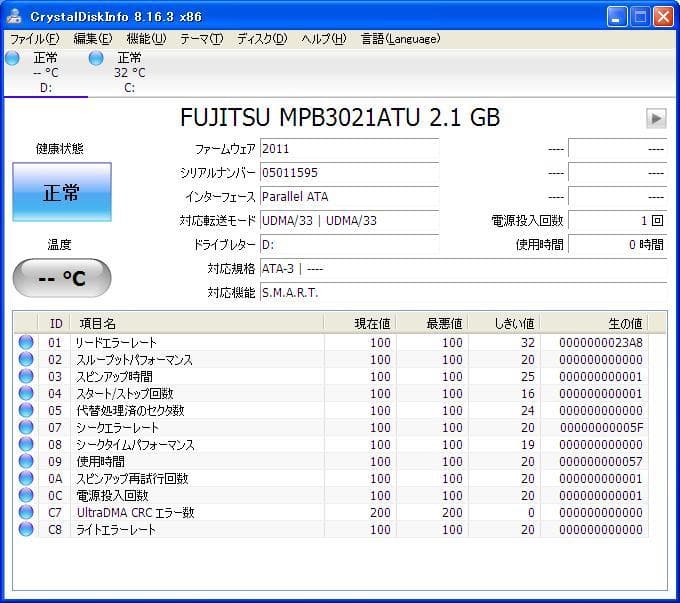Click threshold value 19 in row 08
The height and width of the screenshot is (603, 680).
pyautogui.click(x=528, y=444)
